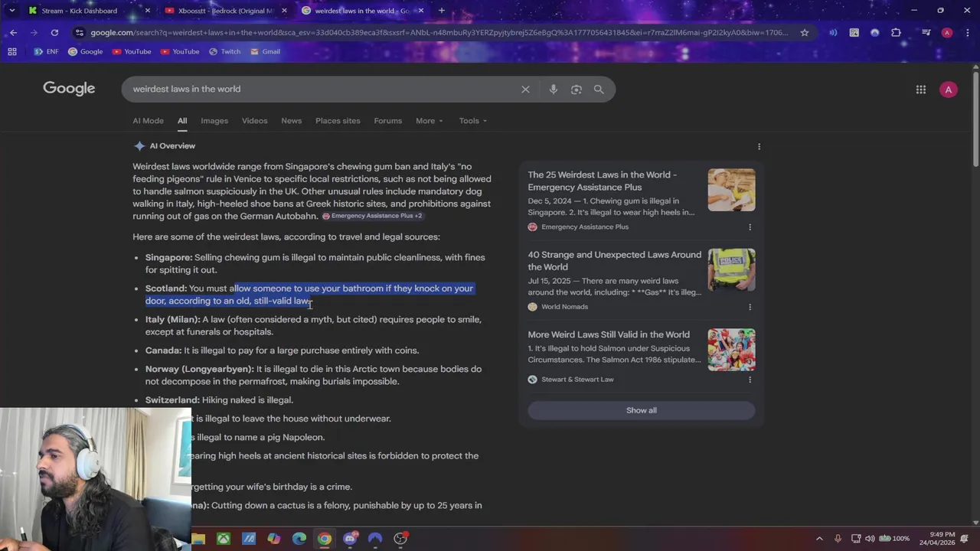Show hidden system tray icons
The width and height of the screenshot is (980, 551).
tap(819, 539)
